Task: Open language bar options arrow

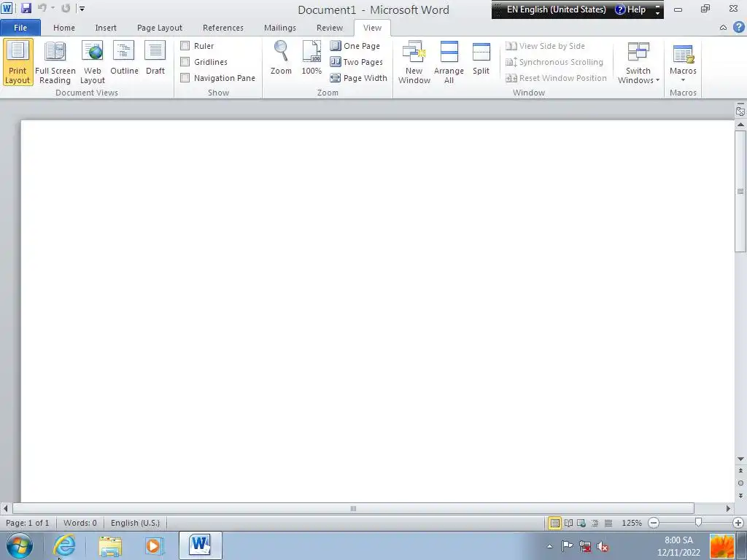Action: click(658, 12)
